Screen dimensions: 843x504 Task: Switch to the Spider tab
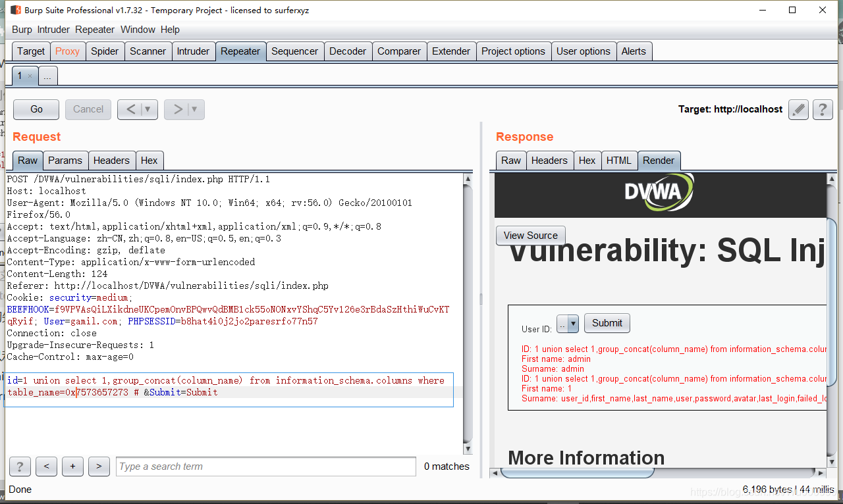click(105, 51)
